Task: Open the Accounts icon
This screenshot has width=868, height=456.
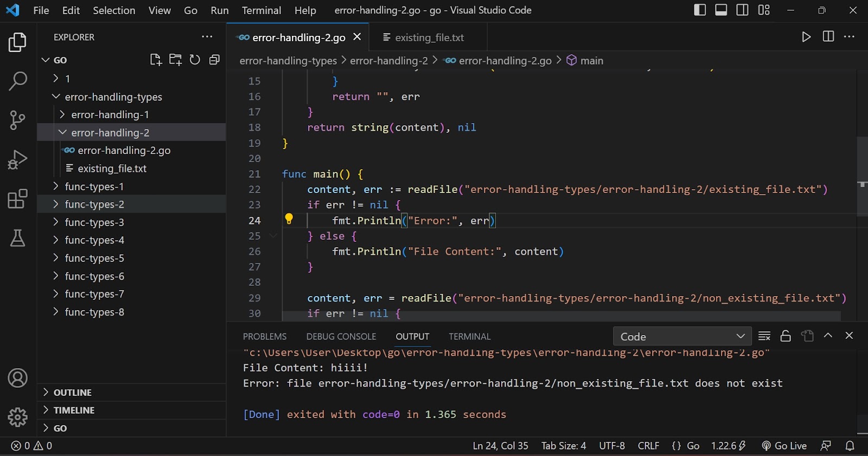Action: 17,378
